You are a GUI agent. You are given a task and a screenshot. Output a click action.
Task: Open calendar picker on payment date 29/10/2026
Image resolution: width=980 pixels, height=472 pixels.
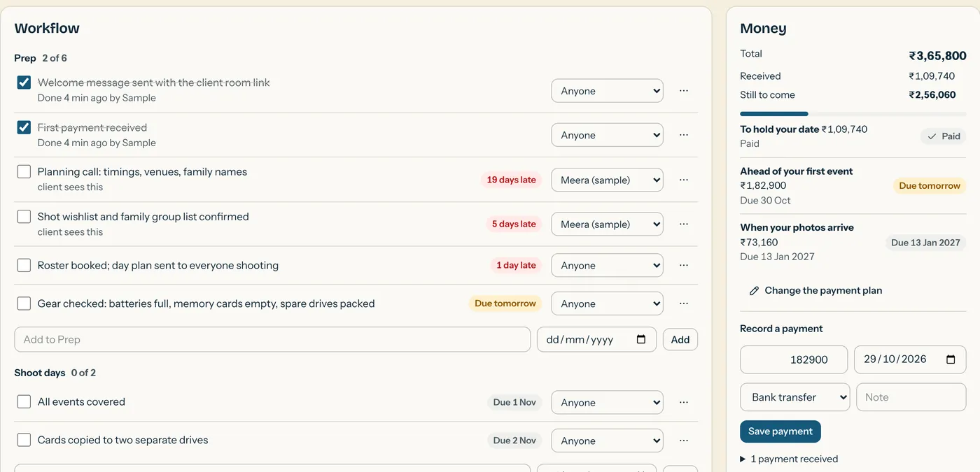click(951, 359)
